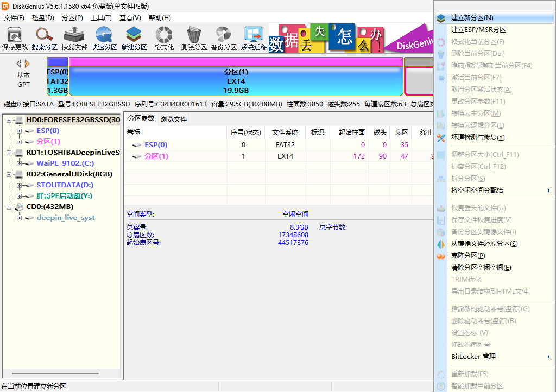The width and height of the screenshot is (556, 392).
Task: Expand the WaiPE_9102.(C:) tree node
Action: [19, 164]
